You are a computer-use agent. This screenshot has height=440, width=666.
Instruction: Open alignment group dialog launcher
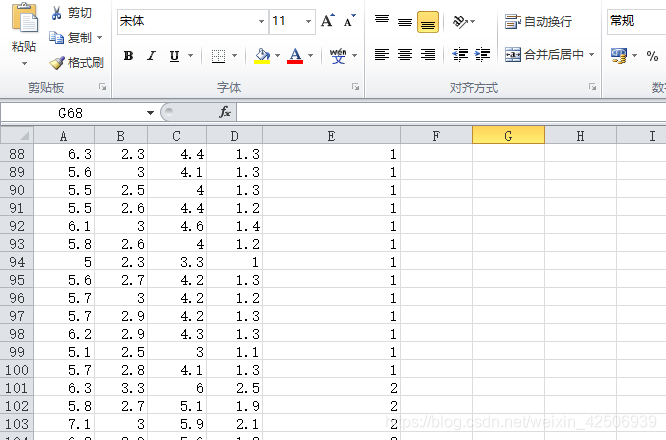tap(592, 87)
